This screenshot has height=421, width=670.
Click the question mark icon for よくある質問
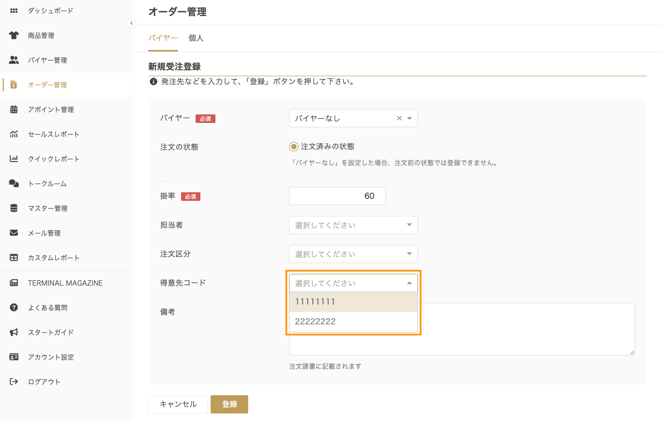[x=14, y=307]
